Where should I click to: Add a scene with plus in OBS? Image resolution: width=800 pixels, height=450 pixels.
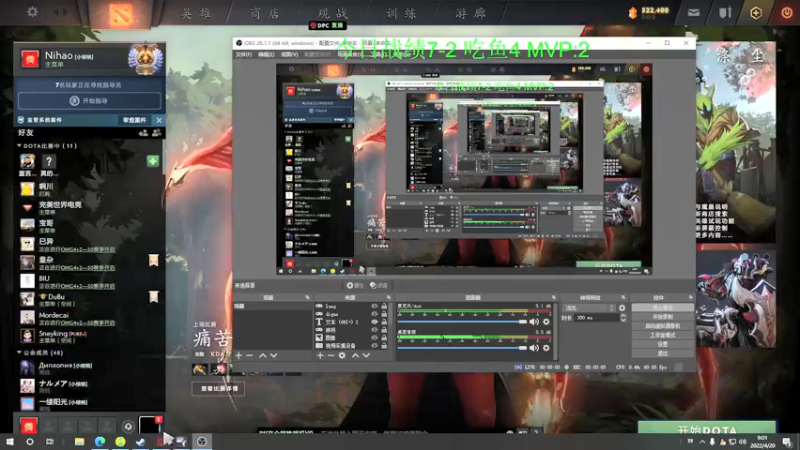(x=238, y=355)
